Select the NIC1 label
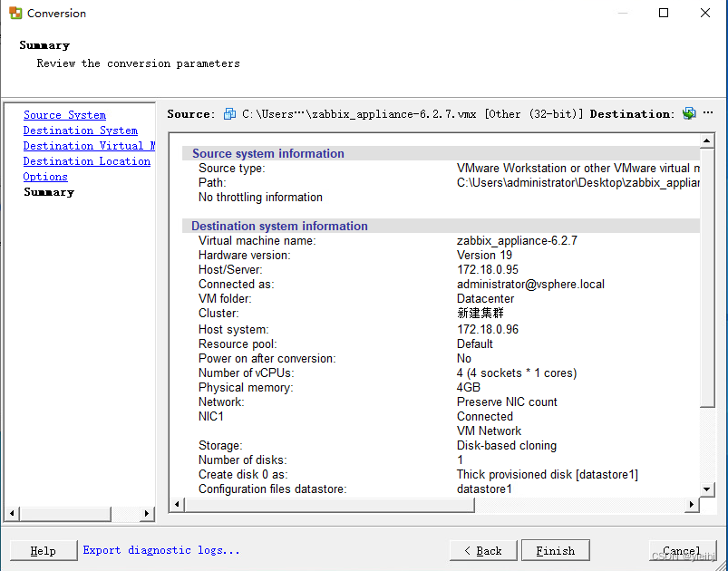The width and height of the screenshot is (728, 571). click(x=211, y=416)
